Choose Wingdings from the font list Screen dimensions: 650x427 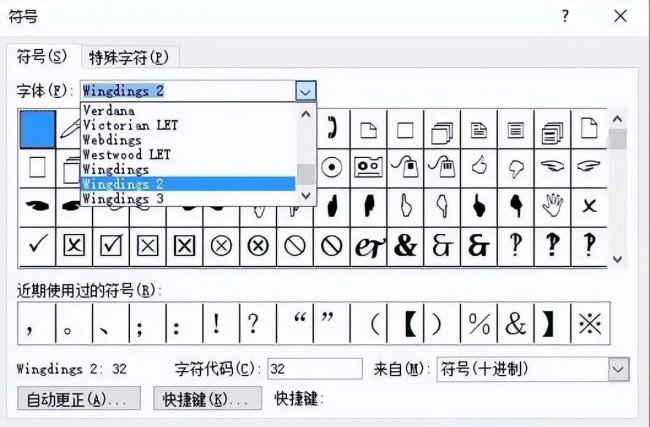187,169
